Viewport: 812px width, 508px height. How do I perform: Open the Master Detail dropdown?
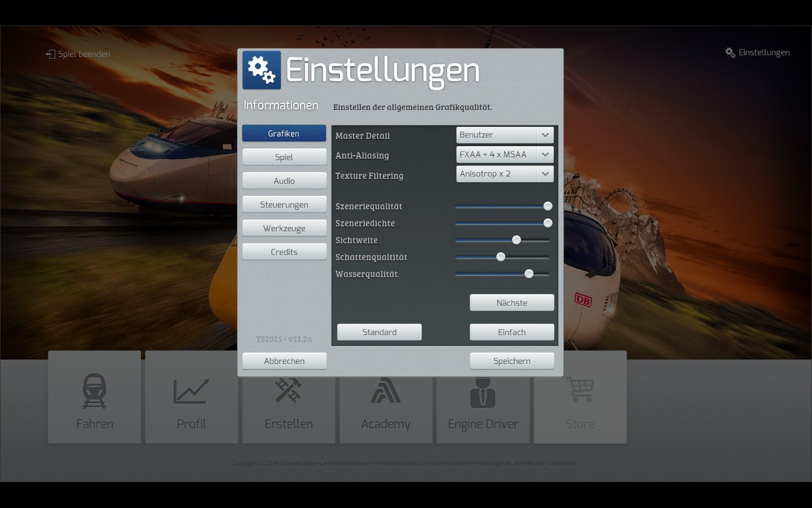click(x=505, y=135)
